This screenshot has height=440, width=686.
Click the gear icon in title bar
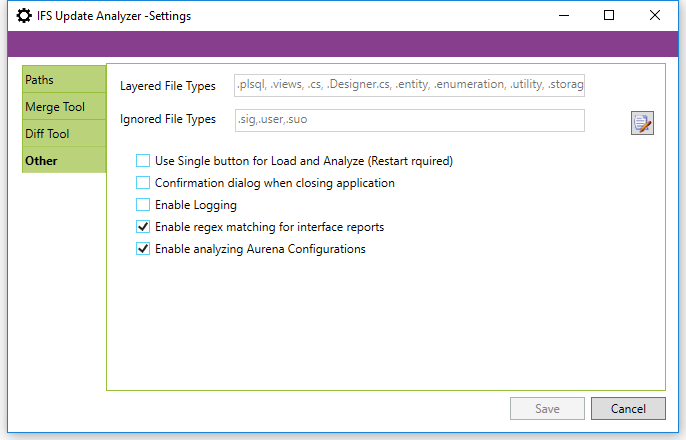coord(24,16)
